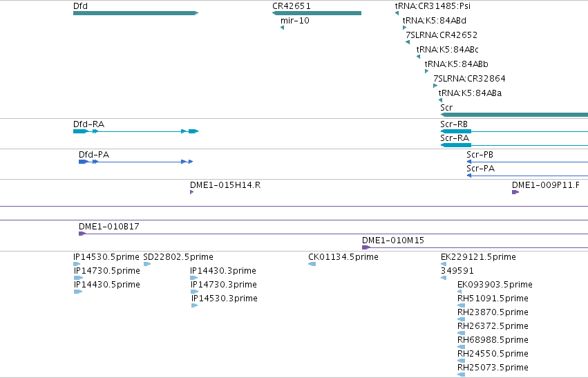
Task: Select RH68988.5prime EST label
Action: [x=493, y=340]
